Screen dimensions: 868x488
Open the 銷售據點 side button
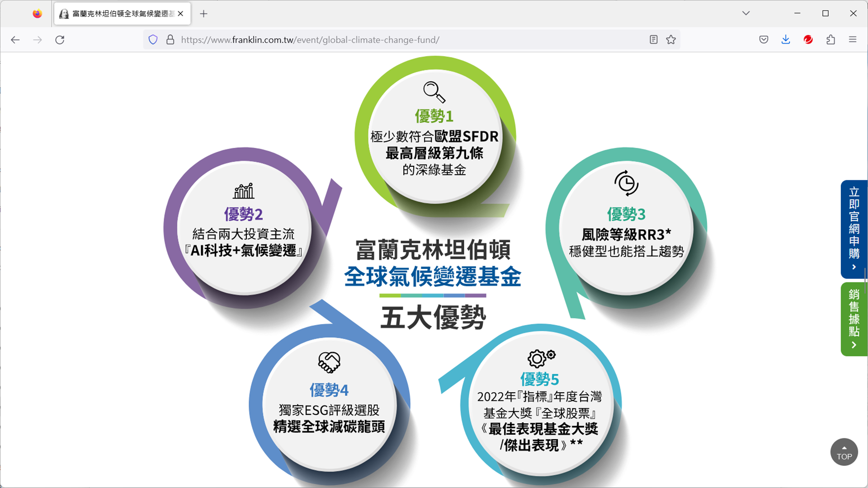[x=854, y=319]
